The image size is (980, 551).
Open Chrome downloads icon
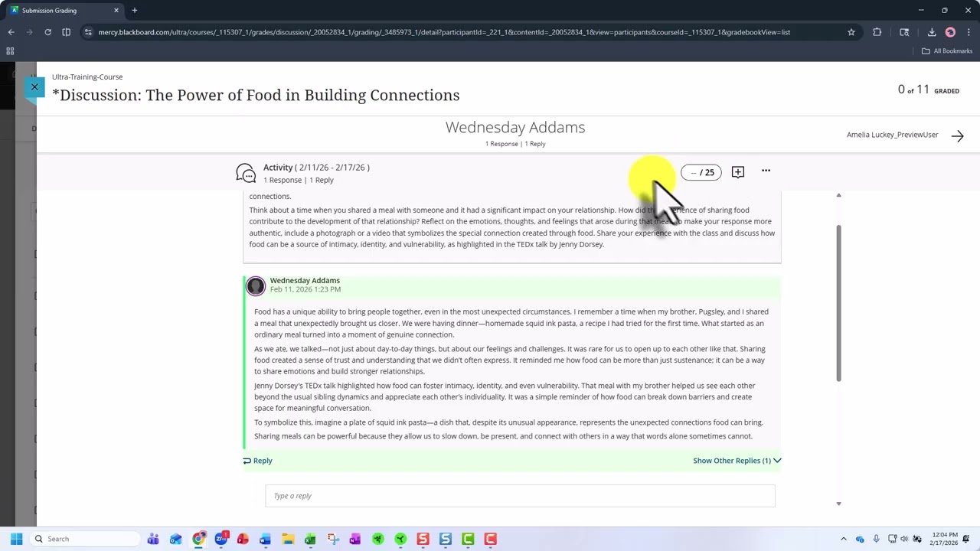pyautogui.click(x=932, y=32)
